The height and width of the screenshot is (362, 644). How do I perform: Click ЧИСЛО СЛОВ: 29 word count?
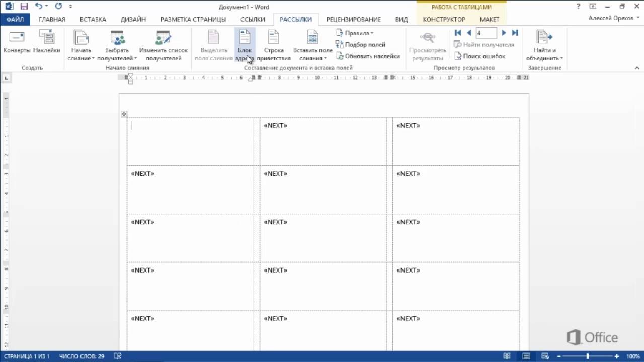[82, 356]
